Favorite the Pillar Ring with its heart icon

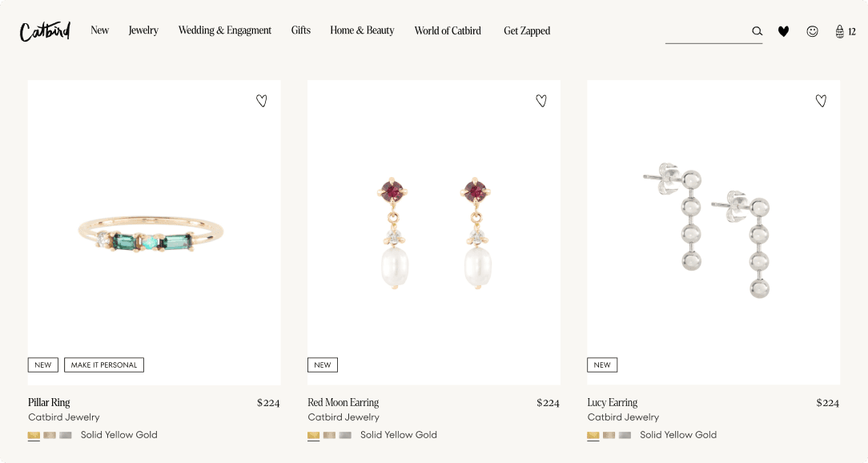point(262,100)
